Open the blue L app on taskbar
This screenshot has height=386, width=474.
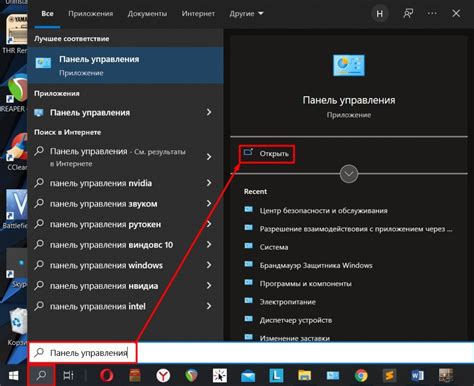coord(276,376)
